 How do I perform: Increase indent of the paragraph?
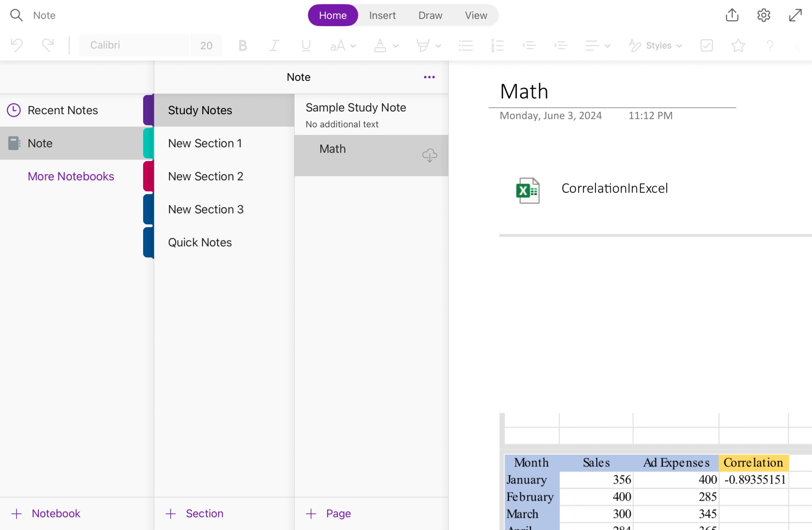(561, 45)
